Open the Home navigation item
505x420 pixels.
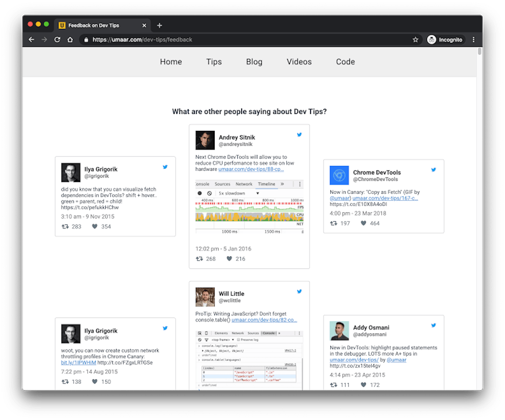point(171,62)
